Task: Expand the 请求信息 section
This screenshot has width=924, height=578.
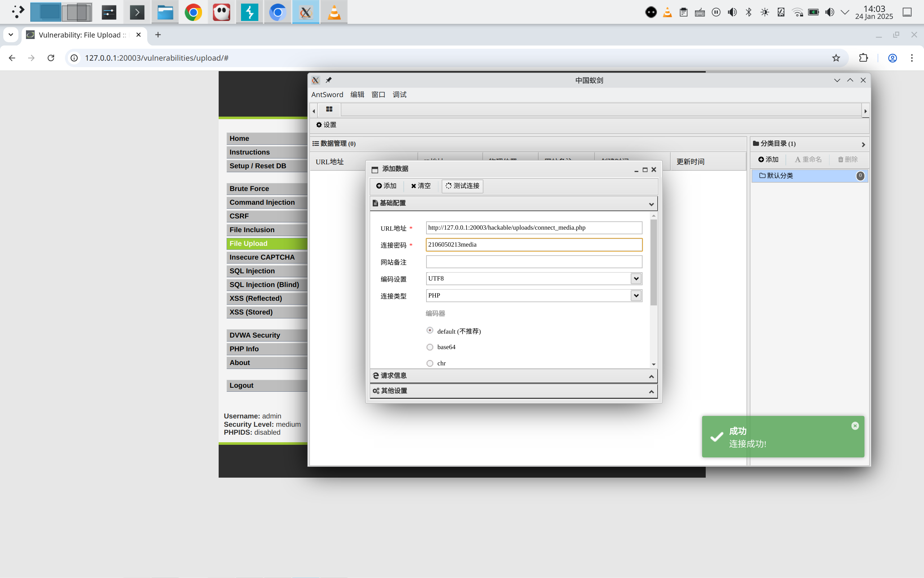Action: [x=513, y=376]
